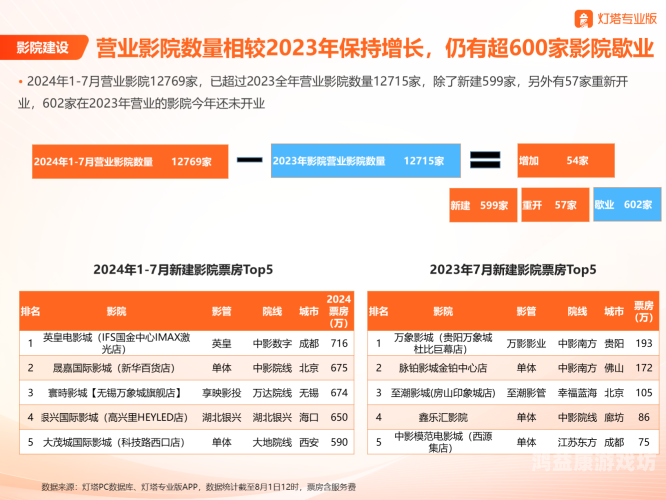Click the 590 box office value
This screenshot has height=500, width=666.
click(x=339, y=442)
